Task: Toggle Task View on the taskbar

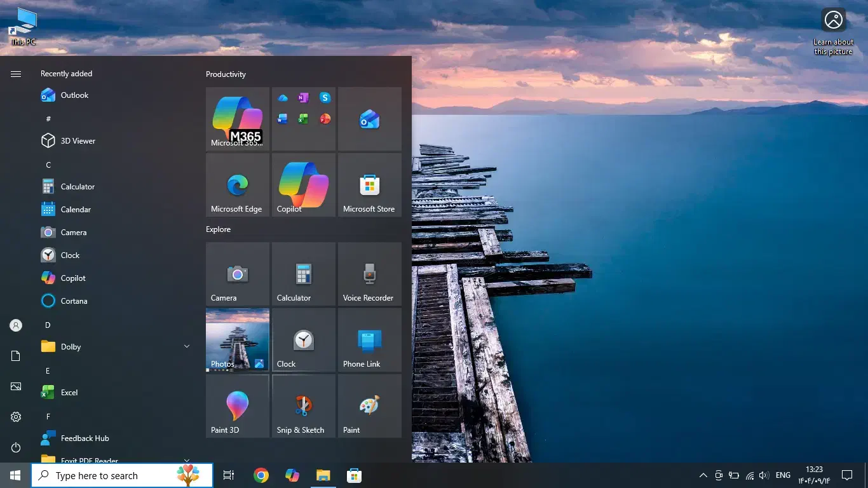Action: (x=229, y=475)
